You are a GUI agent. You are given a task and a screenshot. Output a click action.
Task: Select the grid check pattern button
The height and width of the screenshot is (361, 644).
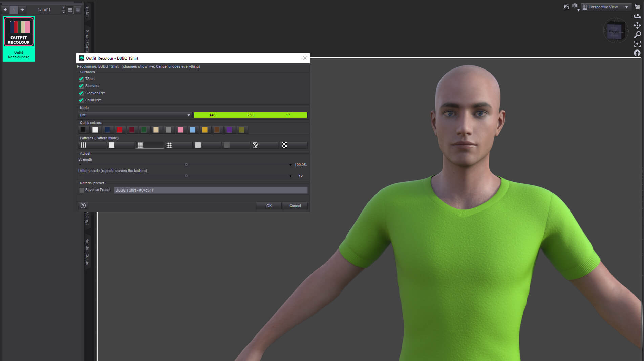tap(150, 145)
